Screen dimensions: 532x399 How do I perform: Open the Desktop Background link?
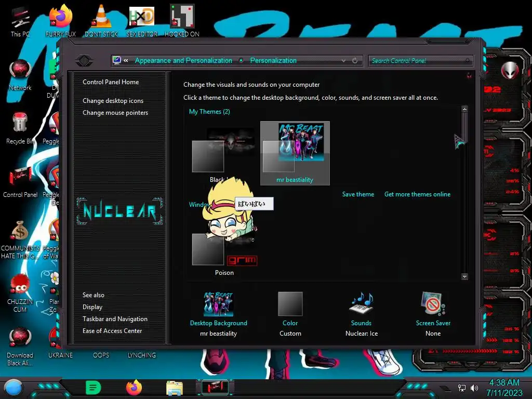(x=219, y=323)
